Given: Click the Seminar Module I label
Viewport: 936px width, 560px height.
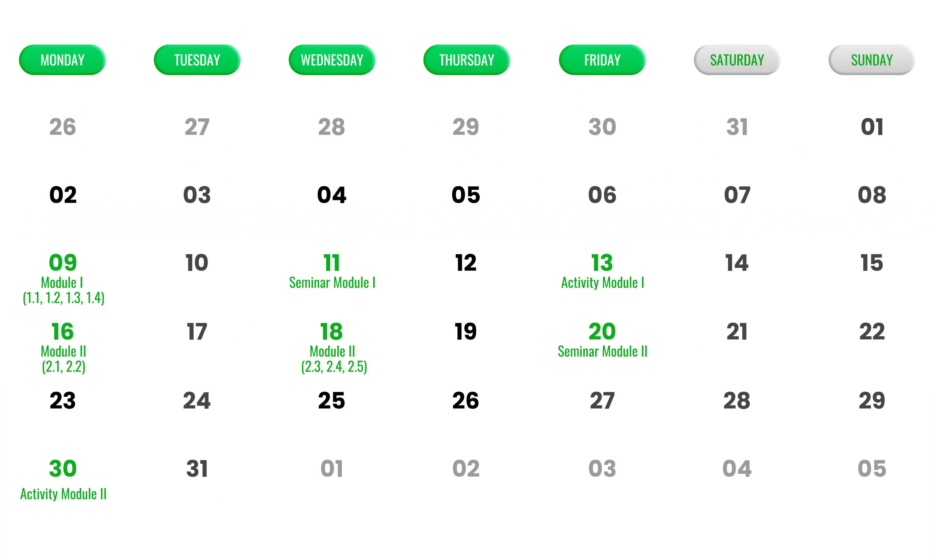Looking at the screenshot, I should click(332, 283).
